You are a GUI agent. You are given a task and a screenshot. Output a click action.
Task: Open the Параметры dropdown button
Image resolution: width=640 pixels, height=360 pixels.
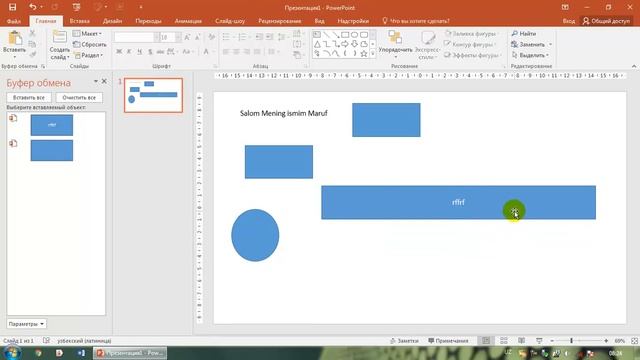pyautogui.click(x=26, y=324)
